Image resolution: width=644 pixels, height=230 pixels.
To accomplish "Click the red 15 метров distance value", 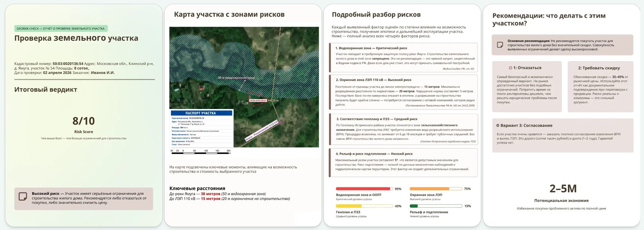I will pos(210,199).
